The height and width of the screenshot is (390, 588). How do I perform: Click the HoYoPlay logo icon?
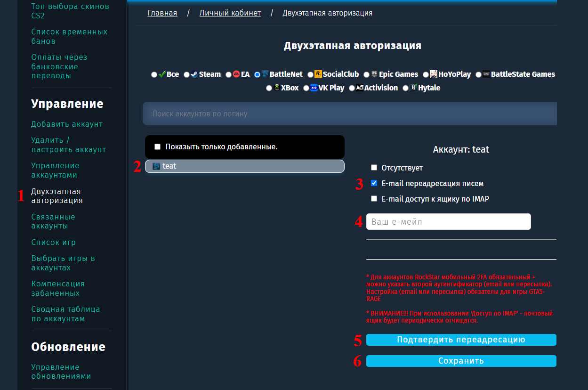click(434, 74)
